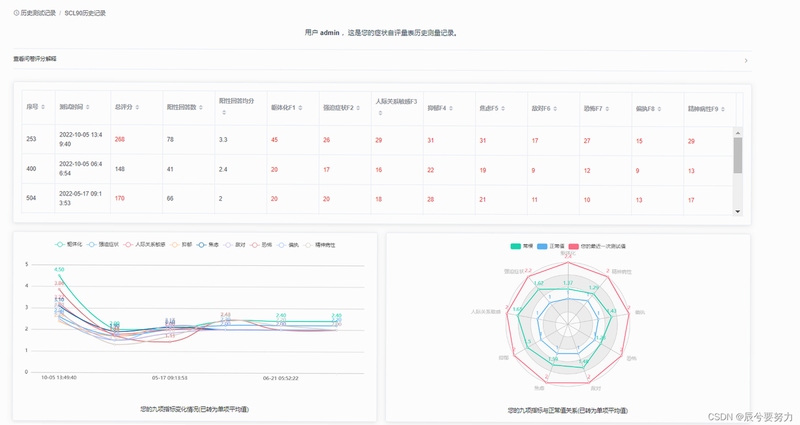Toggle 强迫症状 series in line chart legend

point(103,245)
